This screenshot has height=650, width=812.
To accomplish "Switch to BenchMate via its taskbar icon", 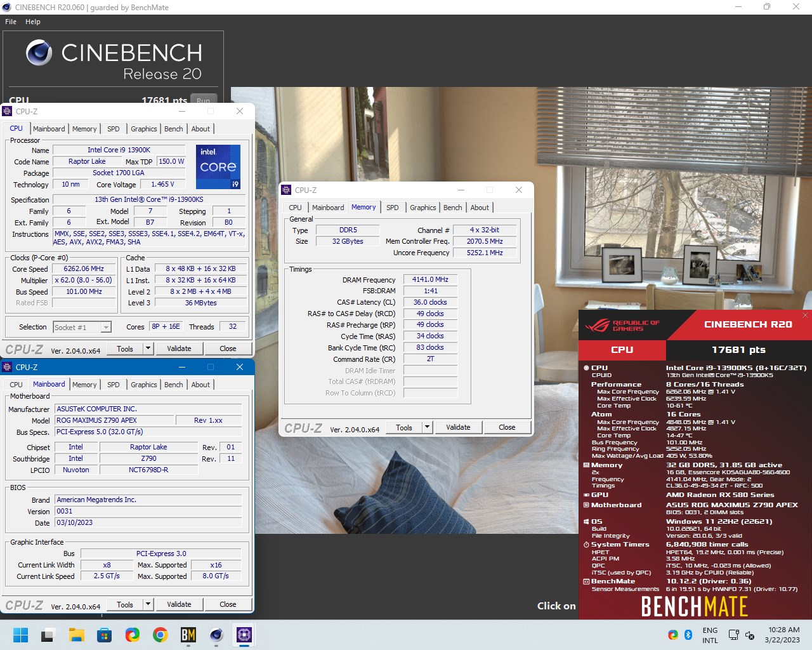I will point(188,635).
